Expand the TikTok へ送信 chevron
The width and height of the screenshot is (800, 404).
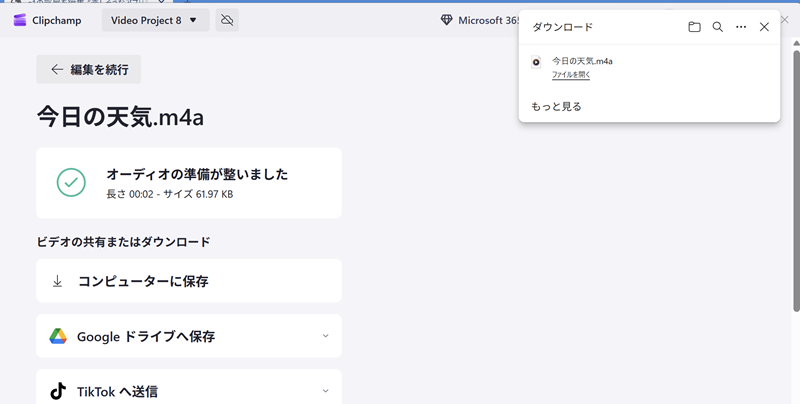(x=325, y=391)
